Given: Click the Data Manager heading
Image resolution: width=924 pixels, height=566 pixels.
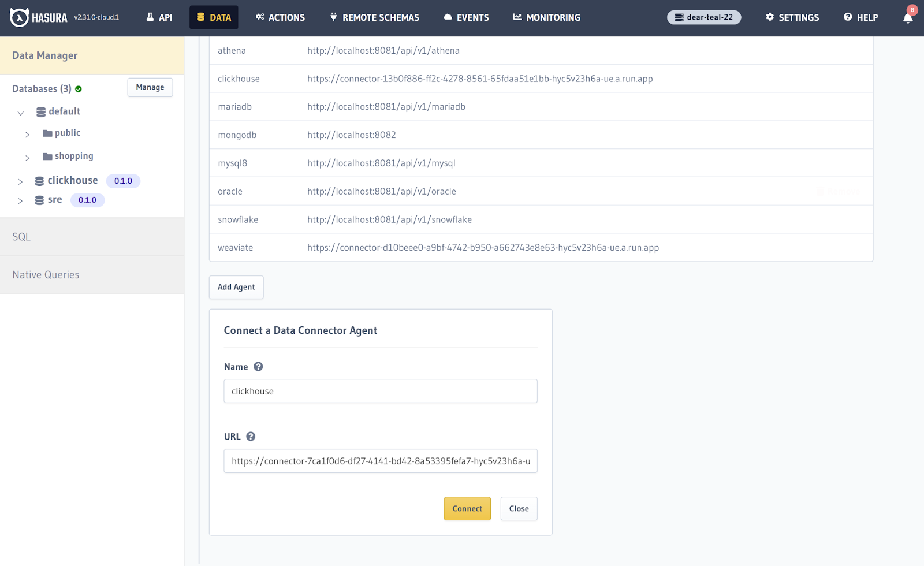Looking at the screenshot, I should 45,55.
